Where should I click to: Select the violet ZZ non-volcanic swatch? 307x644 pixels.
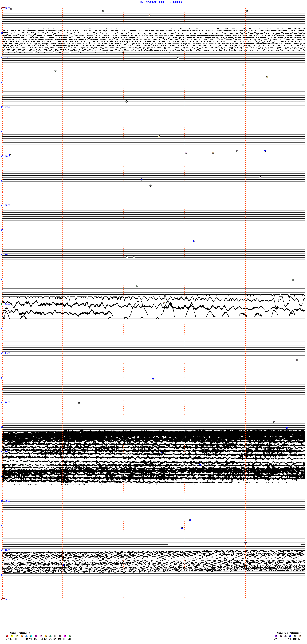tap(276, 636)
